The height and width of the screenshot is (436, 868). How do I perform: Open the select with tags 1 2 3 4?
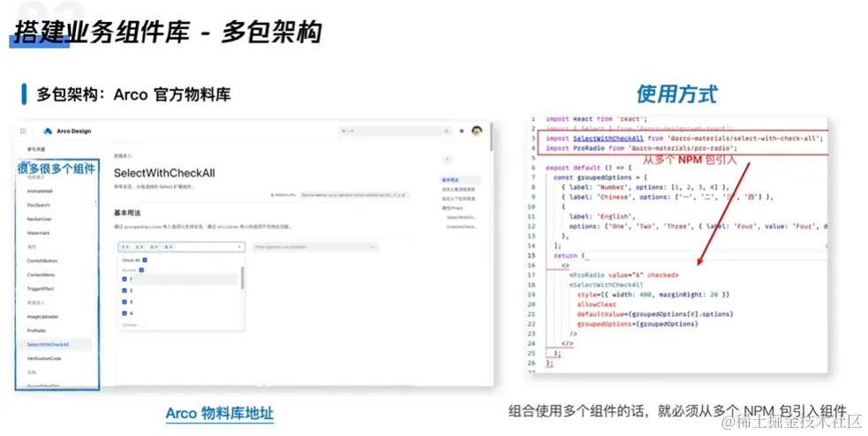point(181,247)
